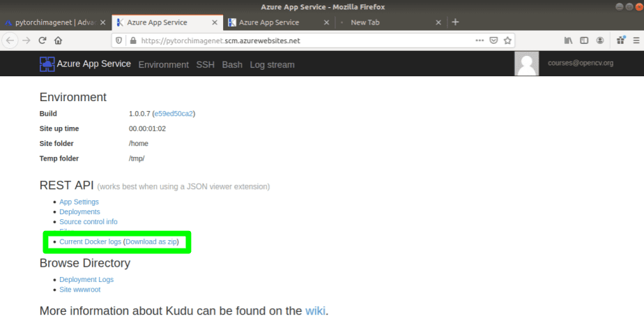Viewport: 644px width, 328px height.
Task: Click the Site folder value /home
Action: (x=139, y=144)
